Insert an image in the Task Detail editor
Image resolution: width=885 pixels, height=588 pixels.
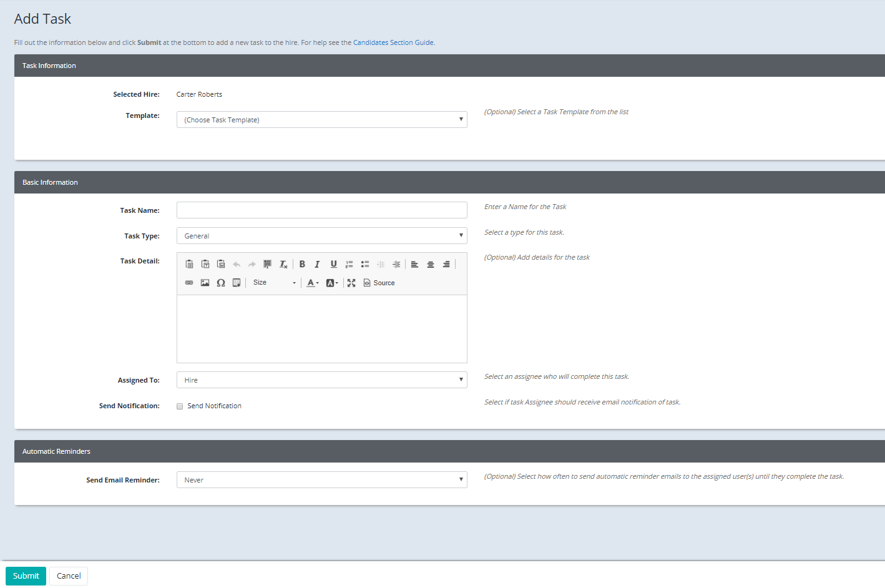pyautogui.click(x=205, y=282)
